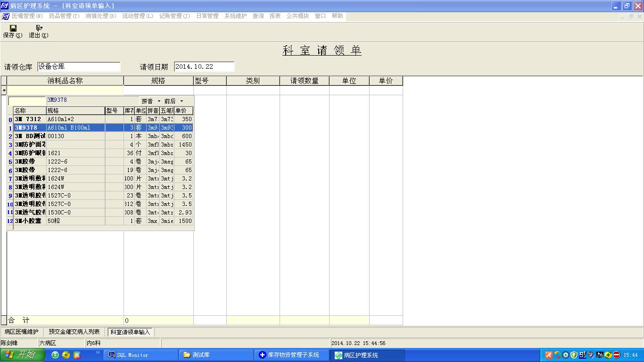Screen dimensions: 644x362
Task: Click the yellow-green plus tray icon
Action: pyautogui.click(x=608, y=355)
